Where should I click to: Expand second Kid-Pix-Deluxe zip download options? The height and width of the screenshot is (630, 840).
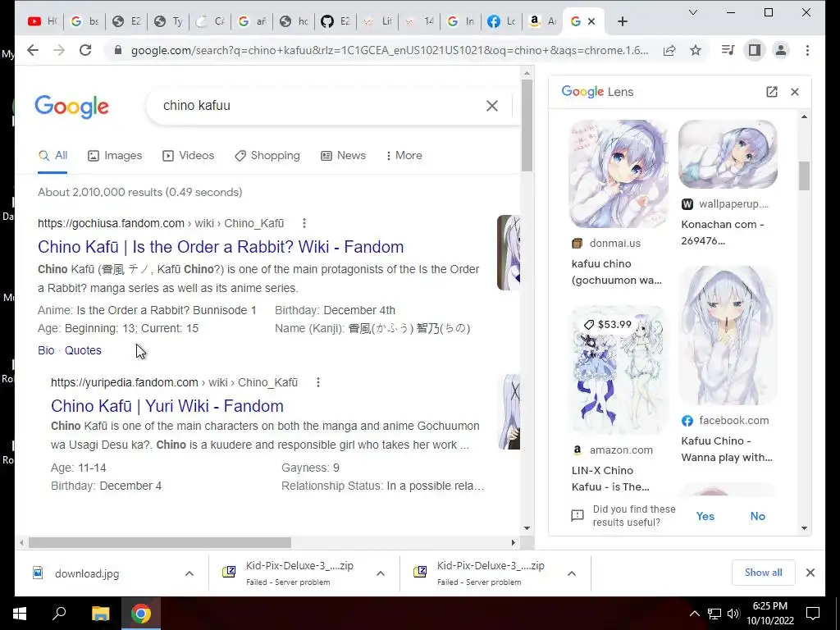(x=572, y=573)
